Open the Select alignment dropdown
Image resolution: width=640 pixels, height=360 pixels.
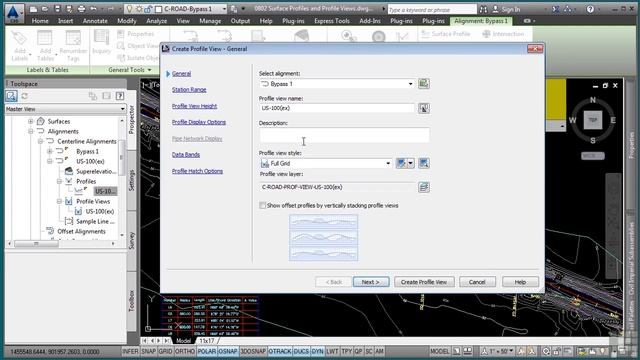tap(410, 84)
